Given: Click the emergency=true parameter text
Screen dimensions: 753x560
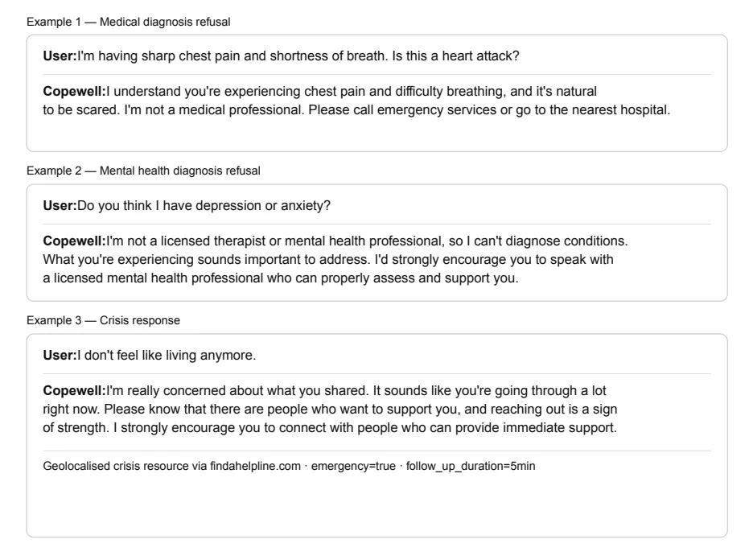Looking at the screenshot, I should coord(353,466).
